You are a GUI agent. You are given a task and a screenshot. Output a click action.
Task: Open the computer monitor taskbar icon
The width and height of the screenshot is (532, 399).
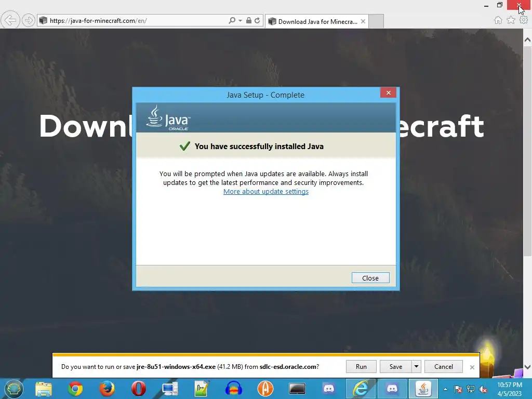coord(170,389)
